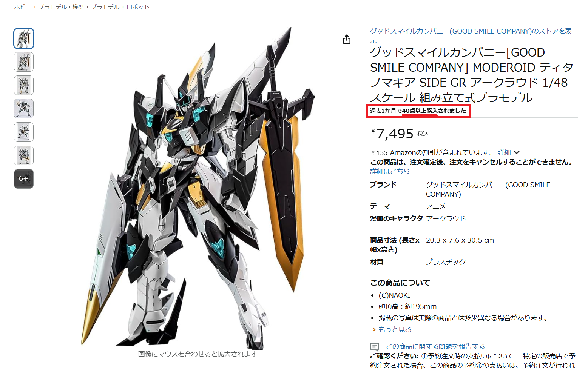Select the first product thumbnail
588x369 pixels.
[x=24, y=38]
